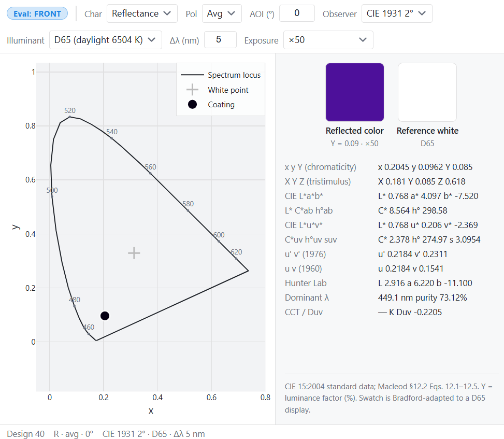504x439 pixels.
Task: Open the Pol Avg dropdown
Action: pos(222,13)
